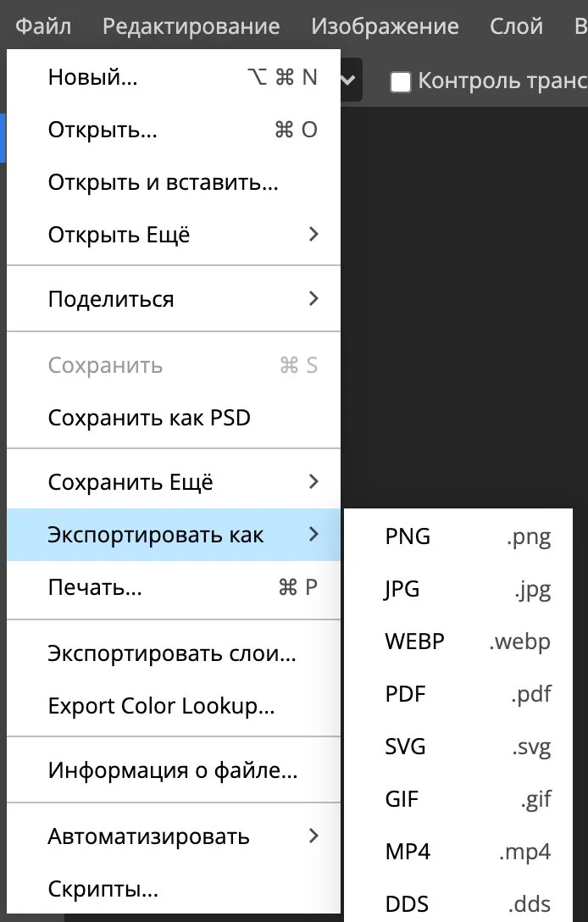Toggle the Контроль трансформации checkbox

pos(401,81)
